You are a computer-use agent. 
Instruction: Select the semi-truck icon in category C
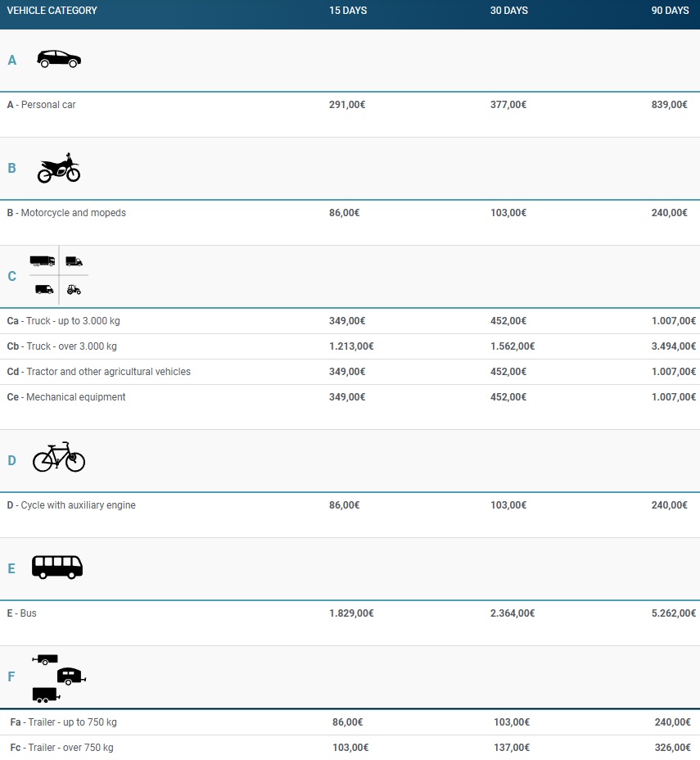click(x=42, y=261)
